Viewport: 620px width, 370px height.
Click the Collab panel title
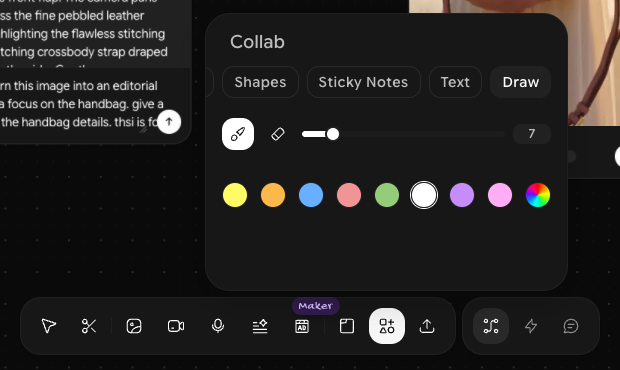[257, 42]
